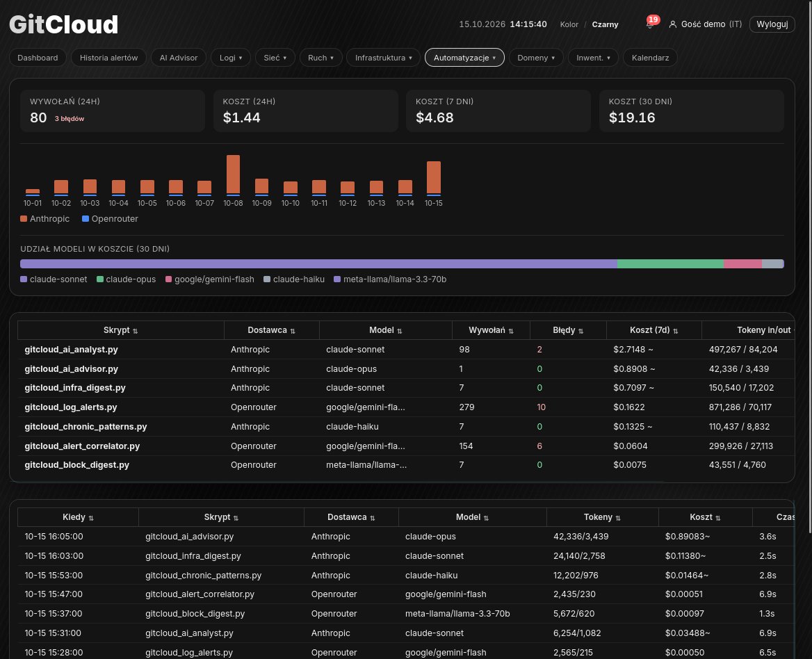Select the gitcloud_log_alerts.py script row
This screenshot has width=812, height=659.
tap(406, 407)
